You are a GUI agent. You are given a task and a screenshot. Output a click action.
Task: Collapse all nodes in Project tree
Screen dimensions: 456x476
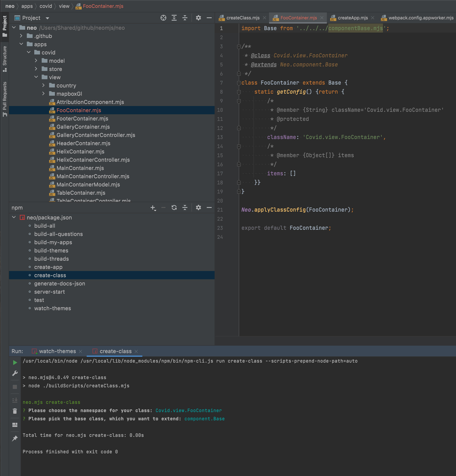click(185, 18)
